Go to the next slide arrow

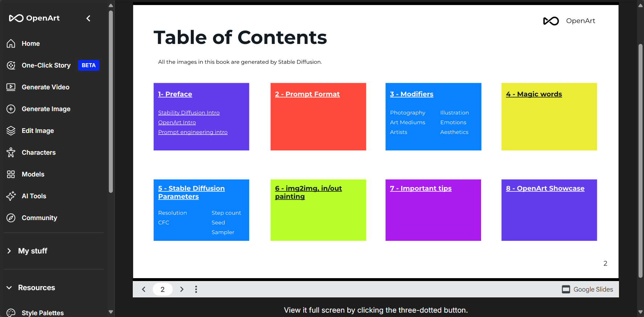(182, 289)
